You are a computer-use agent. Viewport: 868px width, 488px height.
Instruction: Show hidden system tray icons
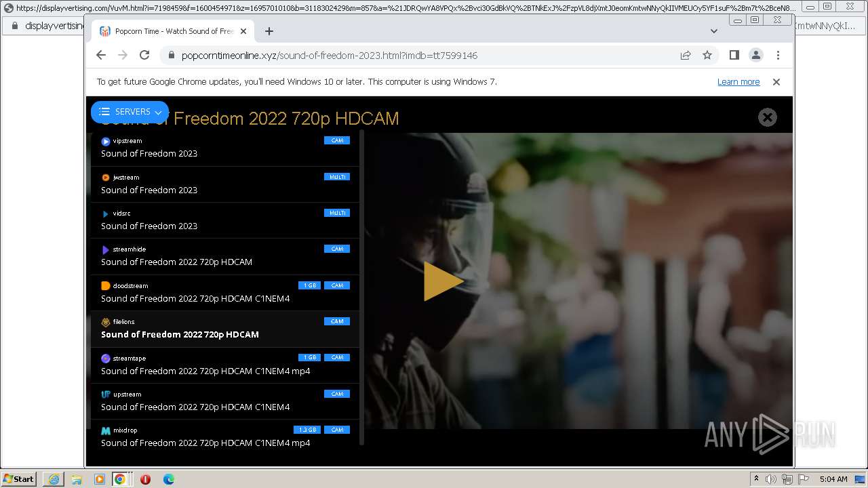[x=756, y=479]
